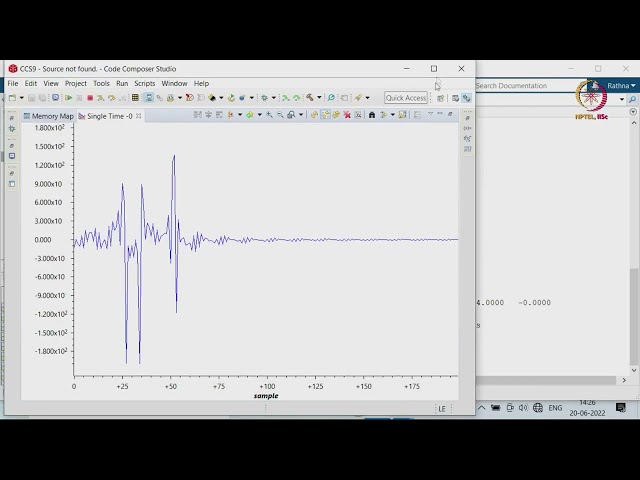Click Search Documentation field in background window
This screenshot has width=640, height=480.
pyautogui.click(x=531, y=86)
